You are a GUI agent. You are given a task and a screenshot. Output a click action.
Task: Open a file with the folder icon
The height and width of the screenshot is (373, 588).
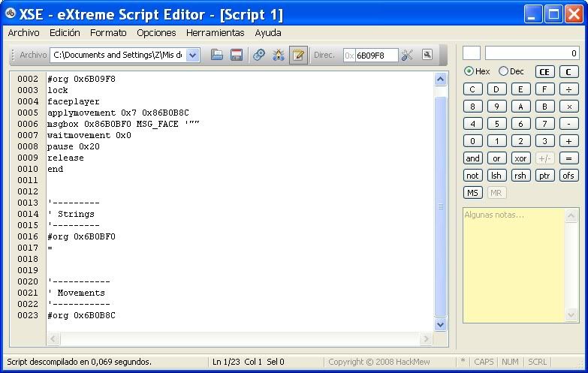tap(217, 55)
